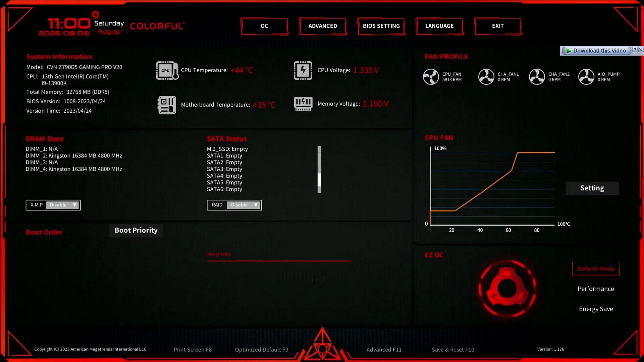This screenshot has width=644, height=362.
Task: Select Performance mode in EZ OC
Action: [595, 288]
